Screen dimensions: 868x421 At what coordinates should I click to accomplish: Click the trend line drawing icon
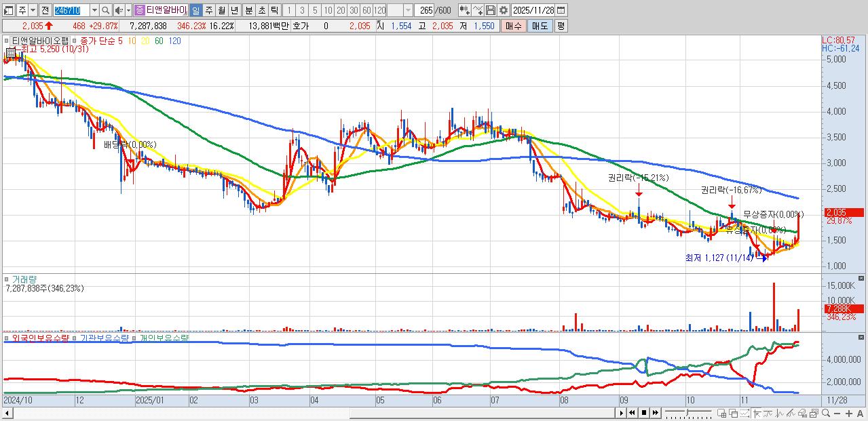click(768, 413)
